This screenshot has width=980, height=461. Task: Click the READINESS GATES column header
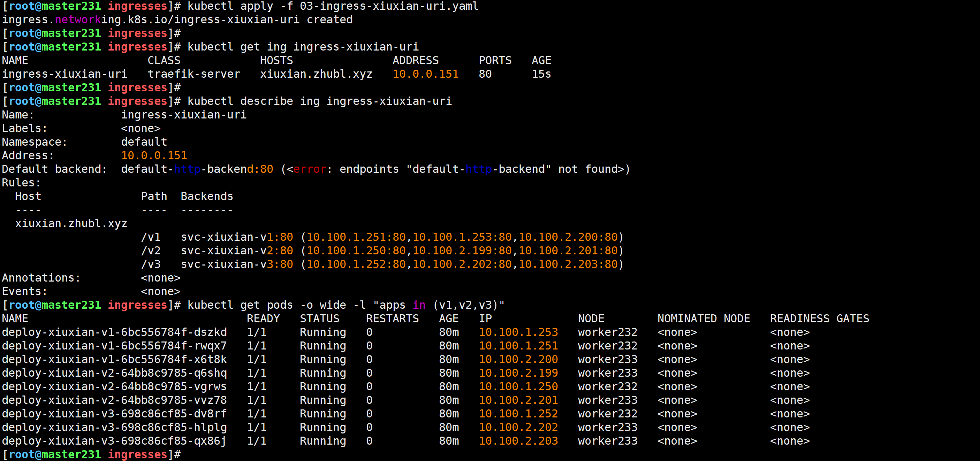820,318
